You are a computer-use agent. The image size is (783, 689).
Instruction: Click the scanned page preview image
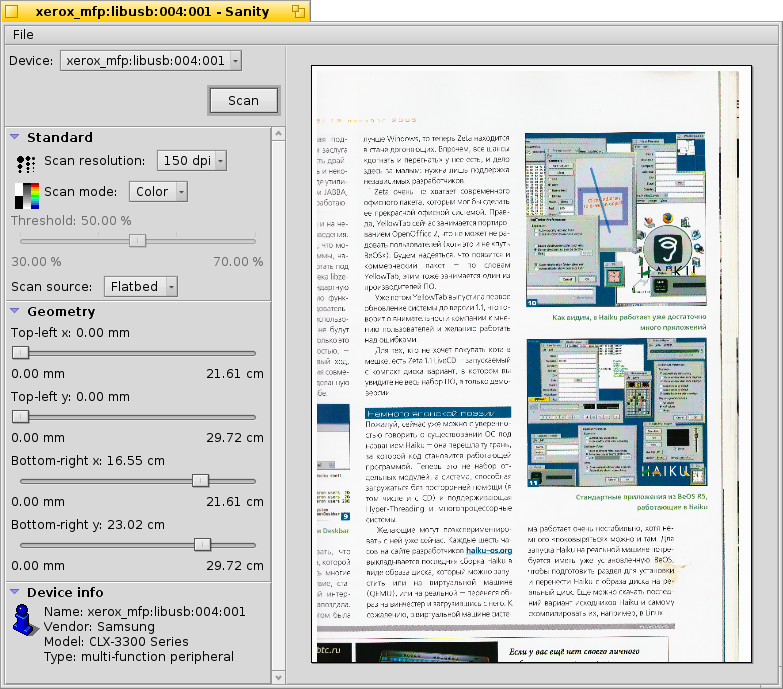click(531, 364)
